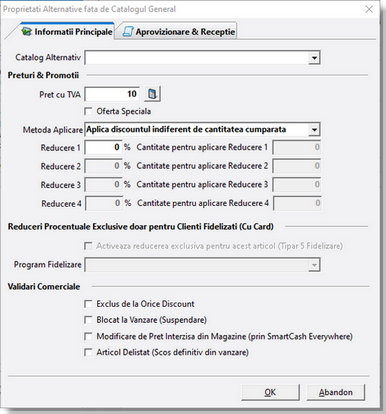Click the Reducere 3 percent field

coord(103,185)
